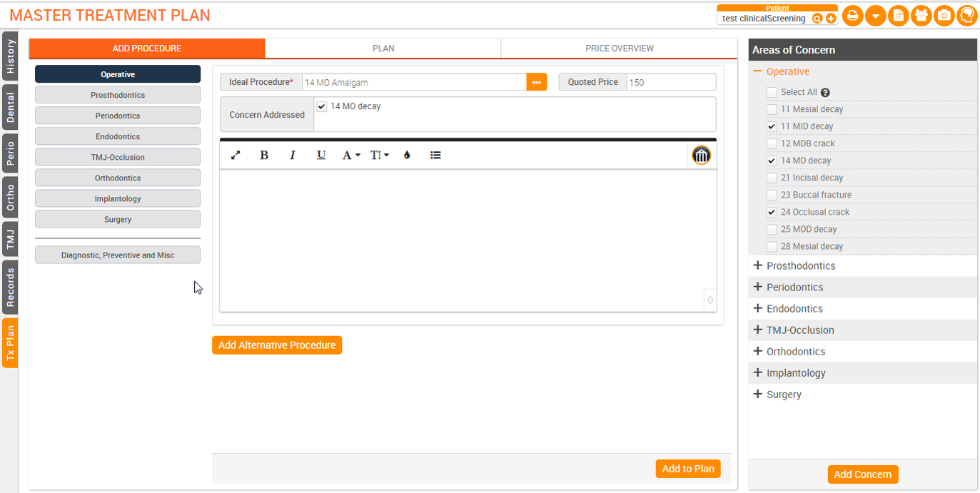Expand the Prosthodontics concerns section

point(758,265)
